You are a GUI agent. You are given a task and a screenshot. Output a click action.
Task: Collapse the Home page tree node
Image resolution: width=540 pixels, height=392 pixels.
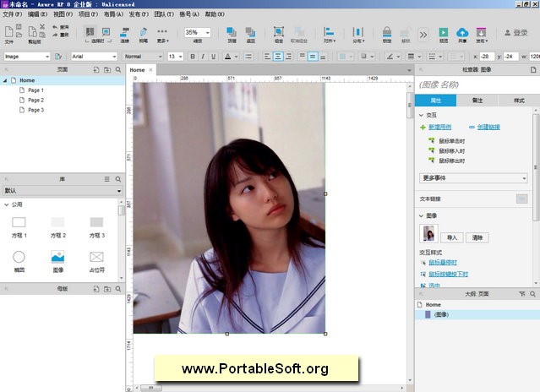point(6,80)
